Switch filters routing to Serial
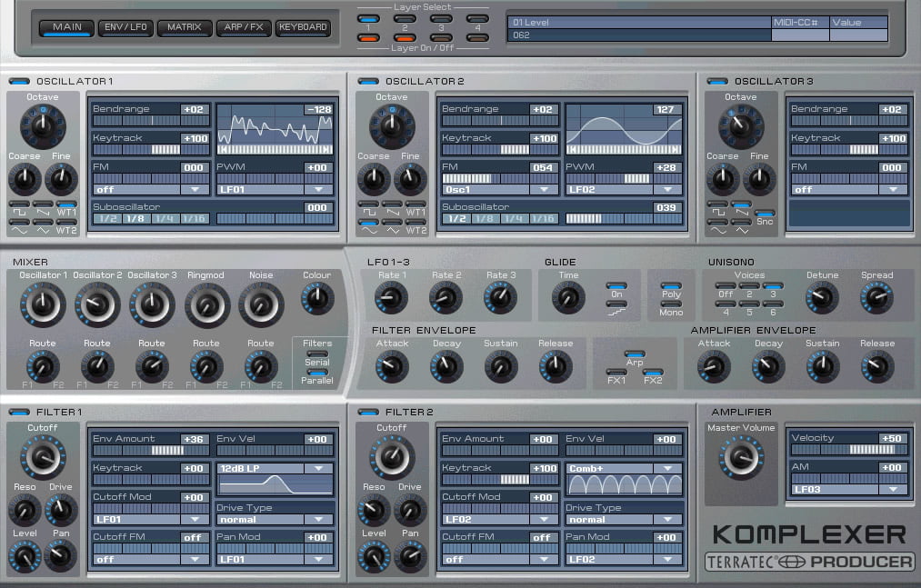 pos(317,354)
